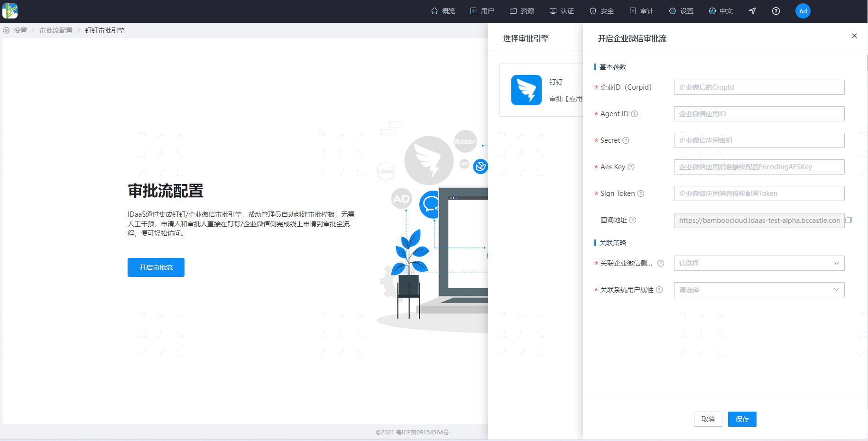868x441 pixels.
Task: Click the settings breadcrumb gear icon
Action: tap(6, 30)
